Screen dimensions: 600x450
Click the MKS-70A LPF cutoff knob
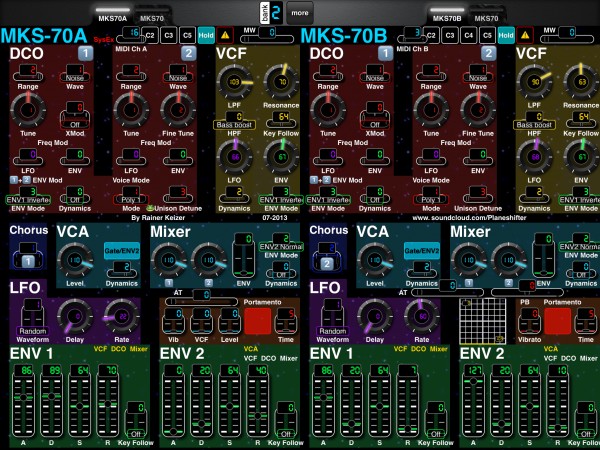pyautogui.click(x=234, y=82)
